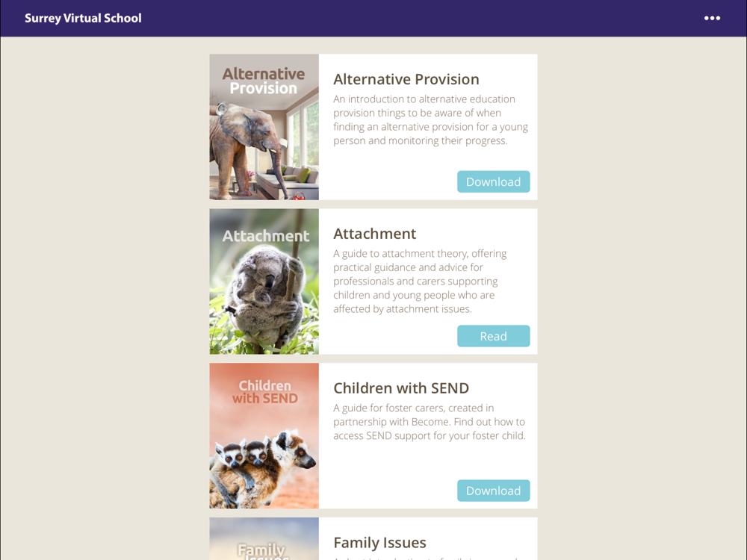
Task: Select the Attachment heading
Action: tap(374, 234)
